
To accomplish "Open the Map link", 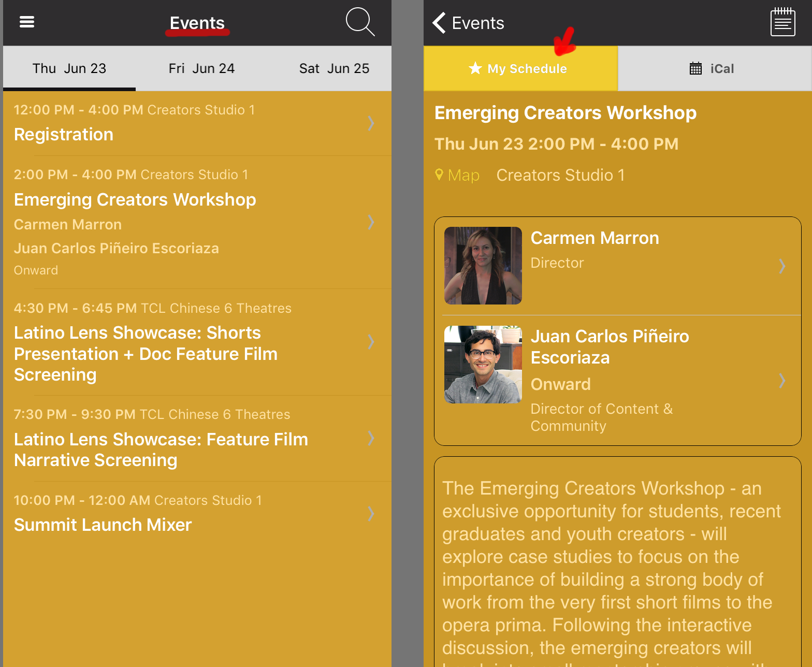I will coord(463,176).
